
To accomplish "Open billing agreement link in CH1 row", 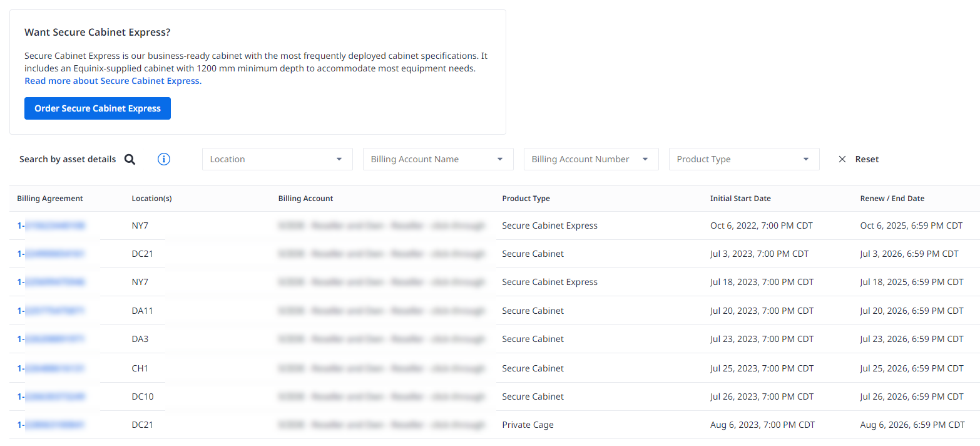I will tap(51, 368).
